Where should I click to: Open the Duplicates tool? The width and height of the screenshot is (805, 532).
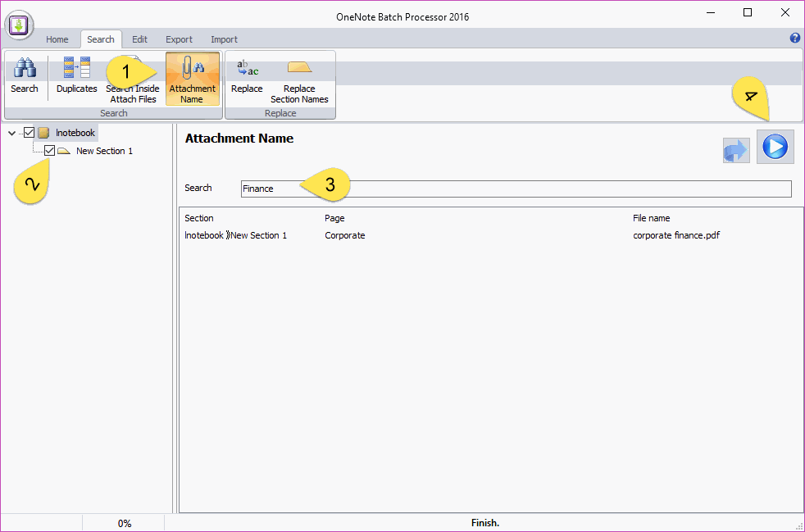pyautogui.click(x=76, y=75)
